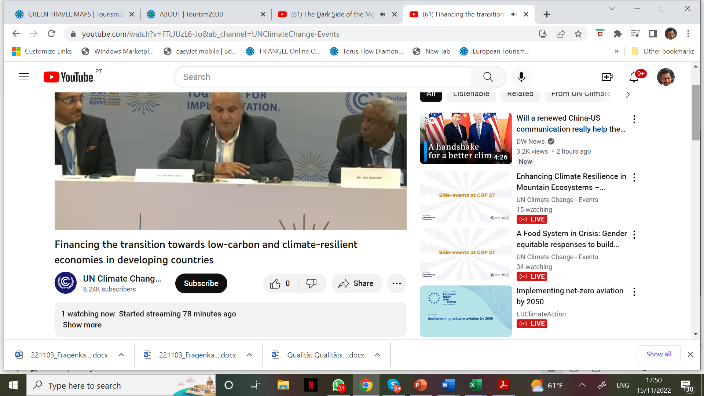704x396 pixels.
Task: Activate voice search microphone
Action: pyautogui.click(x=521, y=77)
